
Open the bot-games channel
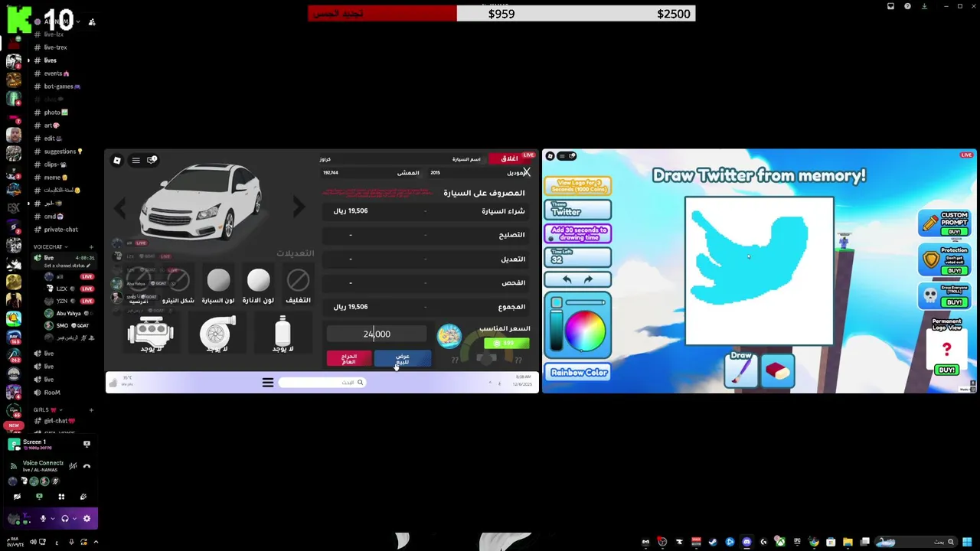[62, 86]
